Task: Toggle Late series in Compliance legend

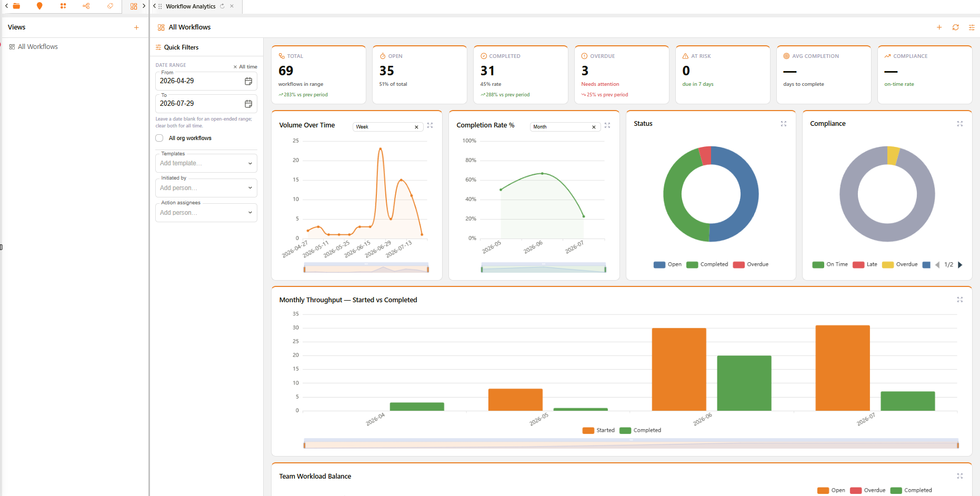Action: pyautogui.click(x=865, y=264)
